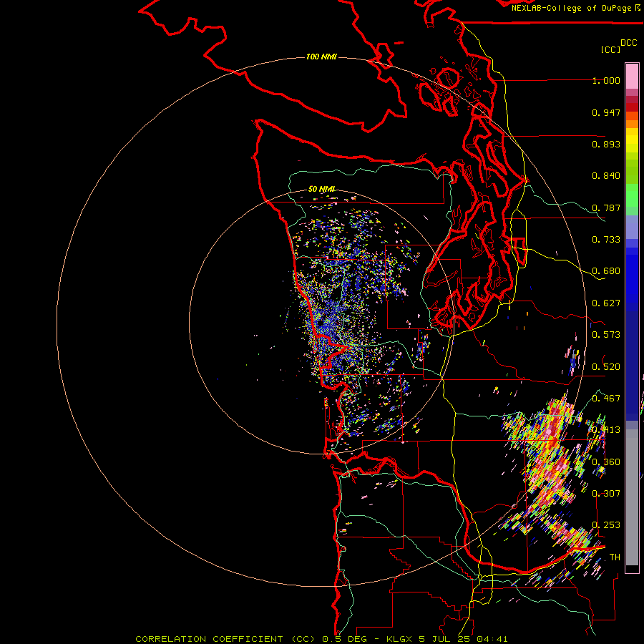This screenshot has width=644, height=644.
Task: Pick the light periwinkle color bar segment
Action: coord(632,227)
